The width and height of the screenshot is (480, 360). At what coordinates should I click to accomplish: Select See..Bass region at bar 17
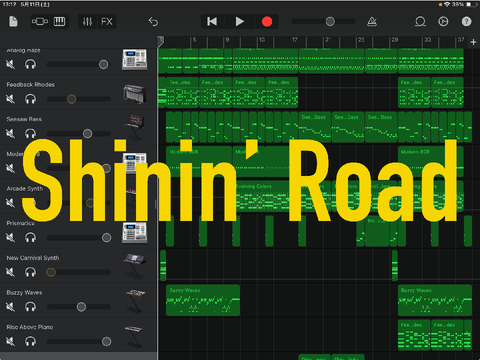pyautogui.click(x=315, y=127)
